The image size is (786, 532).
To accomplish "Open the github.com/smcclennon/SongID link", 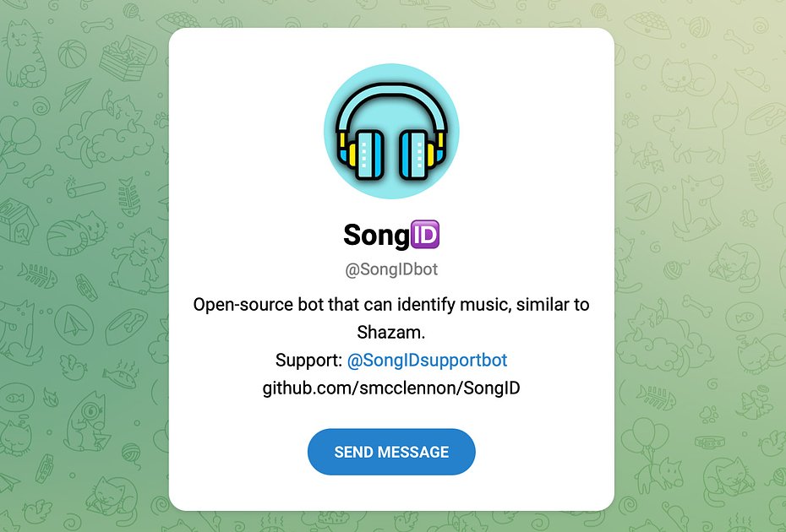I will pyautogui.click(x=391, y=388).
